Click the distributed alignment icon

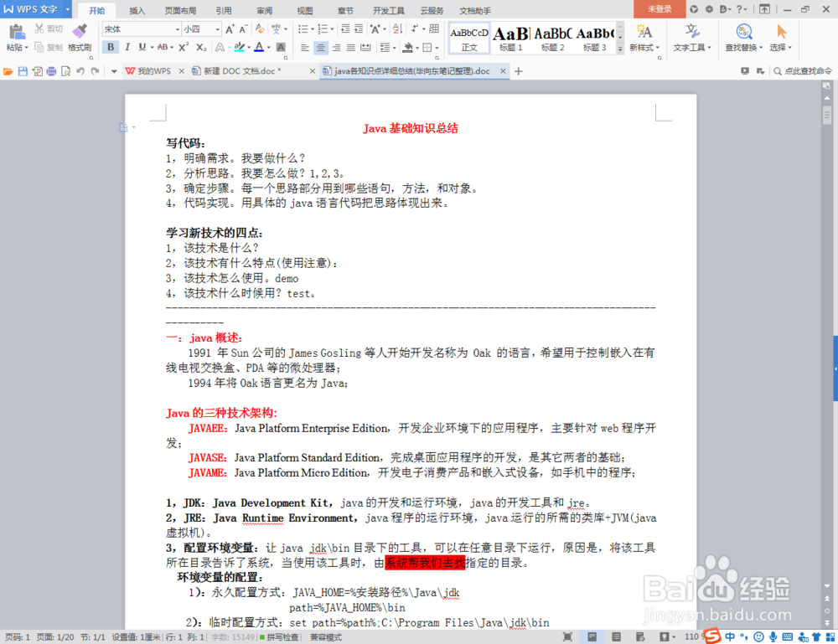[x=365, y=48]
